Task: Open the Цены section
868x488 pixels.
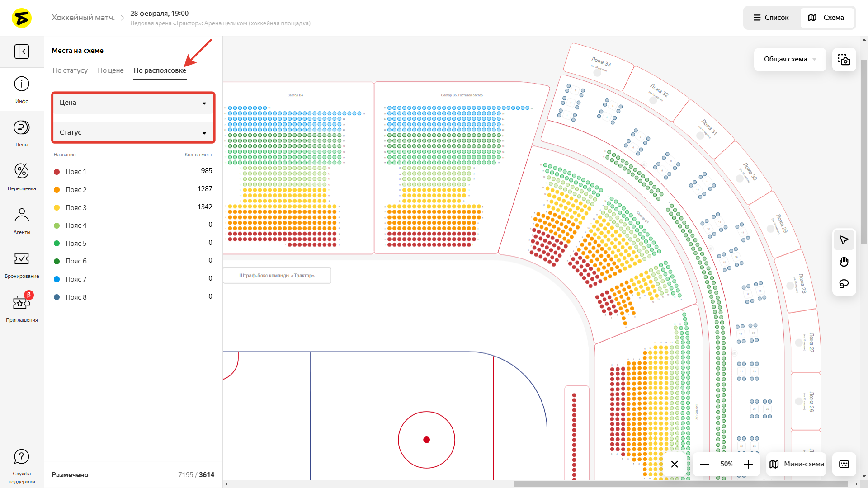Action: tap(22, 133)
